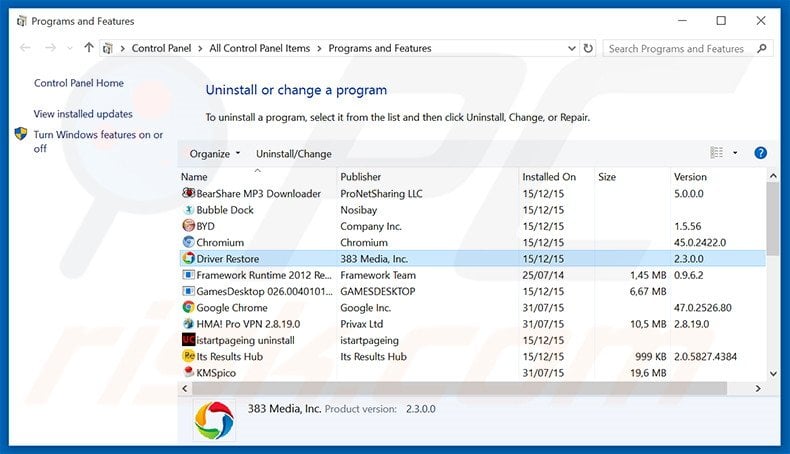790x454 pixels.
Task: Open View installed updates link
Action: tap(83, 114)
